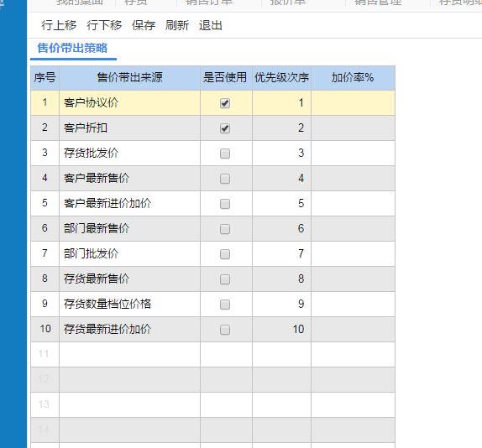Enable 是否使用 for 部门最新售价
This screenshot has width=482, height=448.
(x=225, y=229)
